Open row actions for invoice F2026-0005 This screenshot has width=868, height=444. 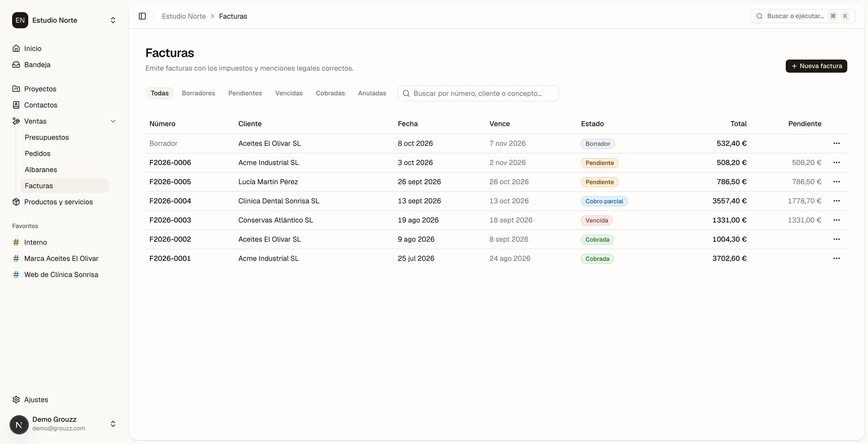point(836,182)
